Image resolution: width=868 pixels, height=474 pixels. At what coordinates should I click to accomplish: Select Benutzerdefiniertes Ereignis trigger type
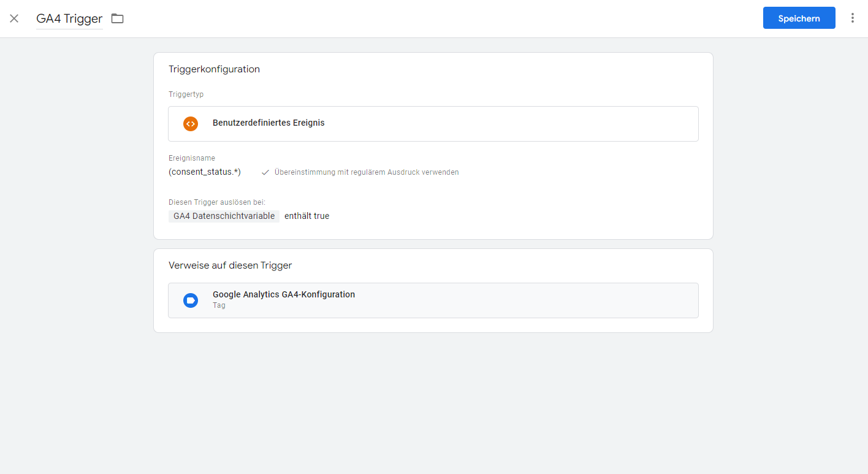click(x=268, y=123)
